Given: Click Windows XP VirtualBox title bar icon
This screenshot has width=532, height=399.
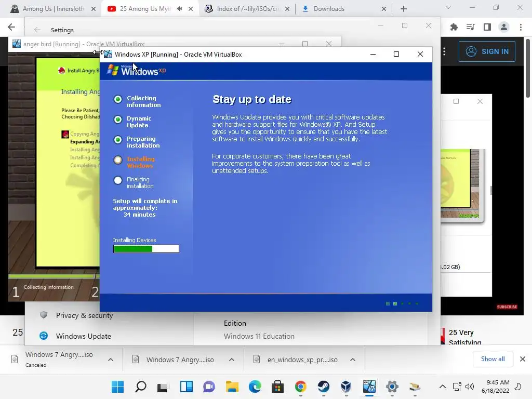Looking at the screenshot, I should 108,54.
